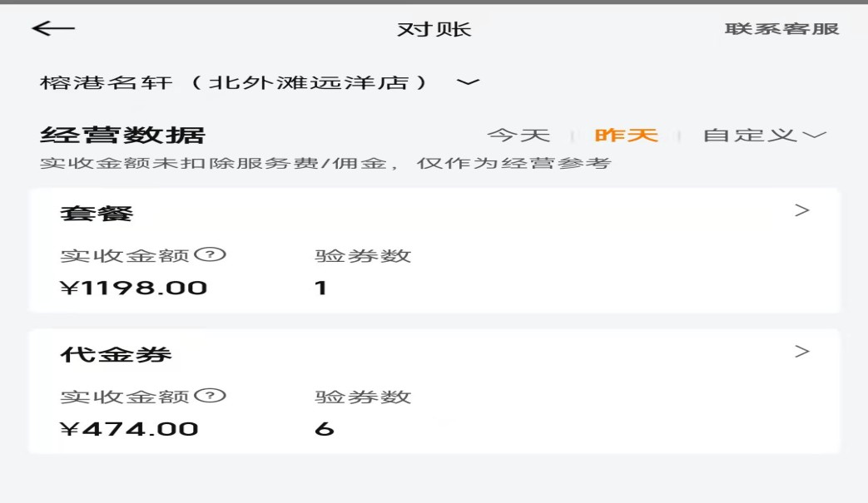Open 代金券 details via its right arrow

click(x=801, y=352)
